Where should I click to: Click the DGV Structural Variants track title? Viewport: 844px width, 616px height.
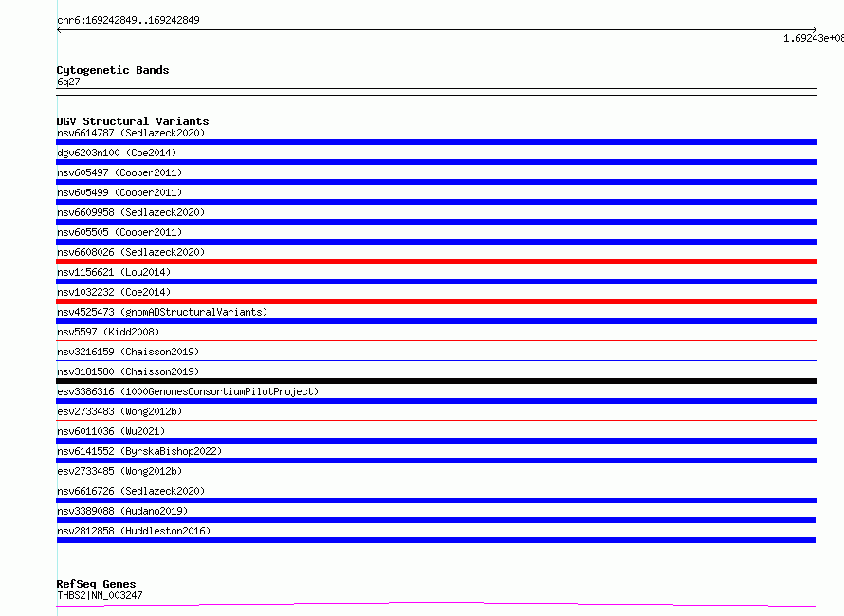[133, 121]
